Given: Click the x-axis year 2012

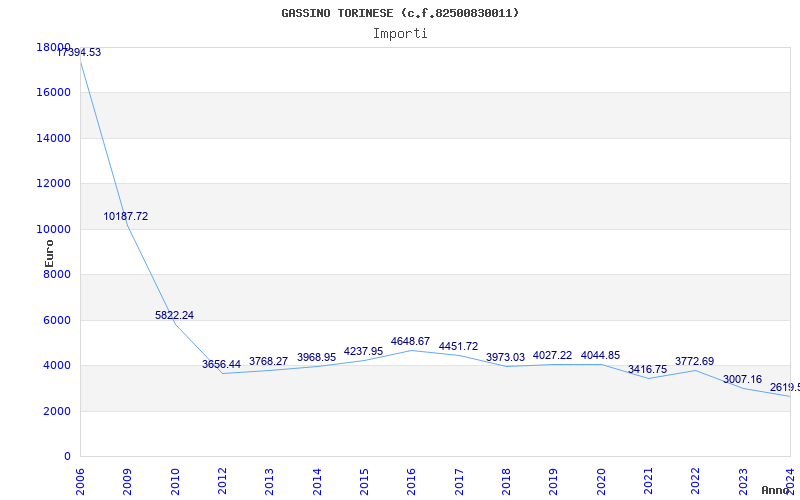Looking at the screenshot, I should coord(222,482).
